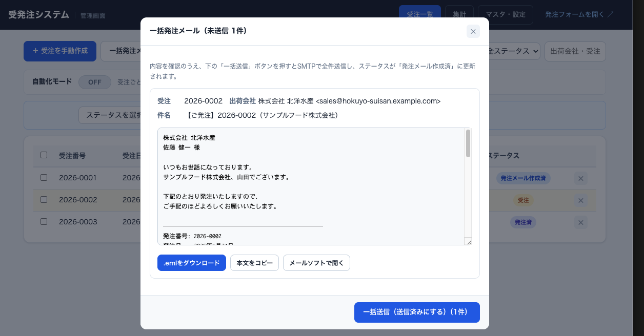644x336 pixels.
Task: Click the 受注 status badge
Action: tap(523, 200)
